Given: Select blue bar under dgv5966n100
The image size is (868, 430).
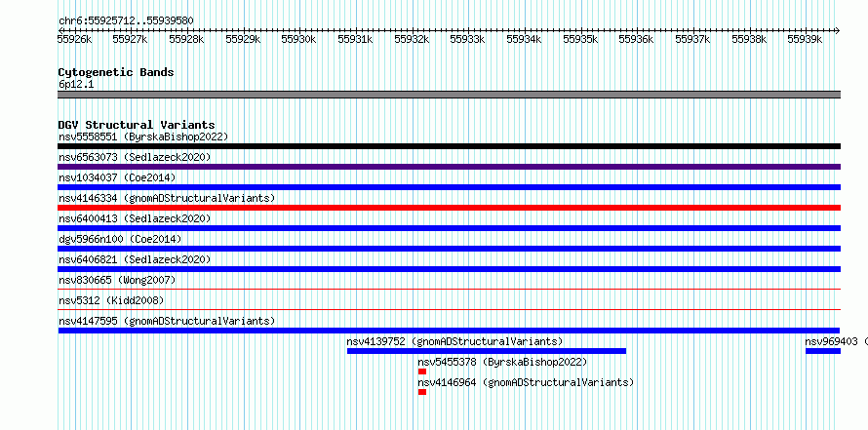Looking at the screenshot, I should tap(449, 249).
